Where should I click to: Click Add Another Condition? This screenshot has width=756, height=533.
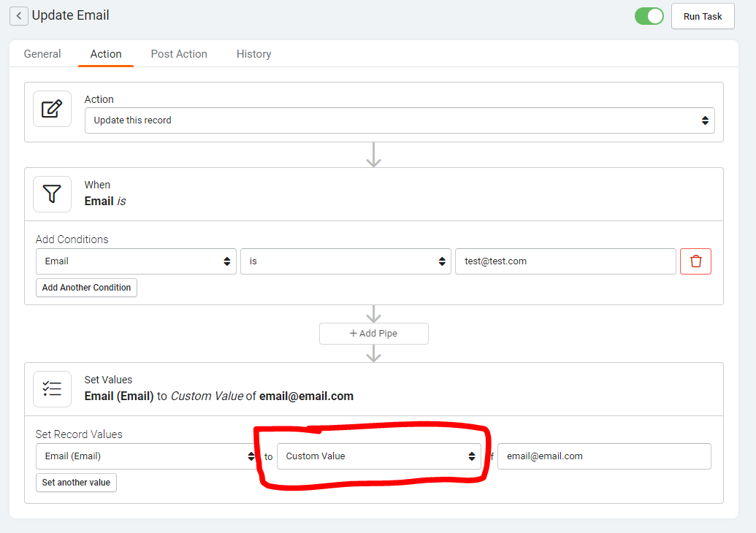point(86,287)
